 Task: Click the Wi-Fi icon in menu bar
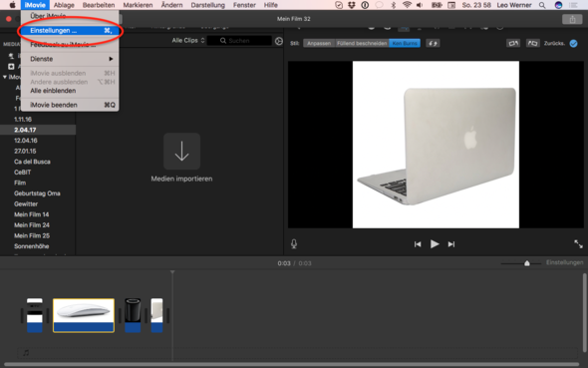(407, 5)
